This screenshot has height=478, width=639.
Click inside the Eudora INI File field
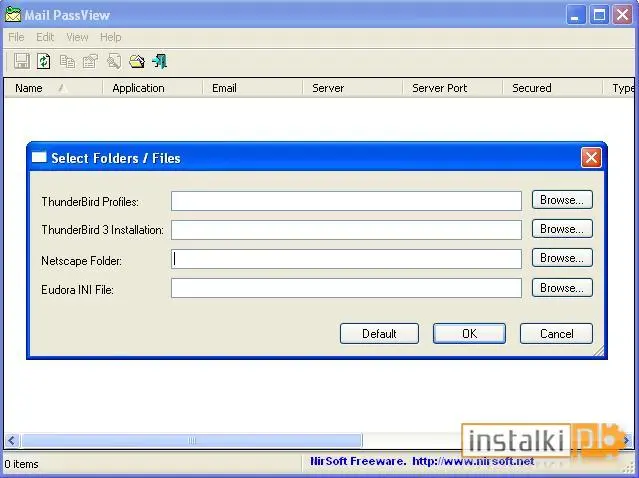click(x=346, y=288)
